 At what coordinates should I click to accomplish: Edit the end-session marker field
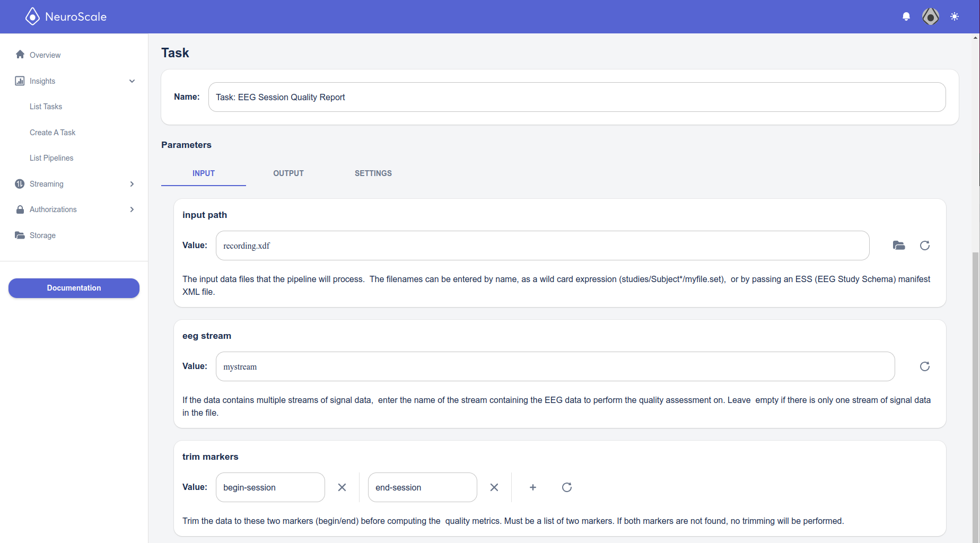coord(423,487)
